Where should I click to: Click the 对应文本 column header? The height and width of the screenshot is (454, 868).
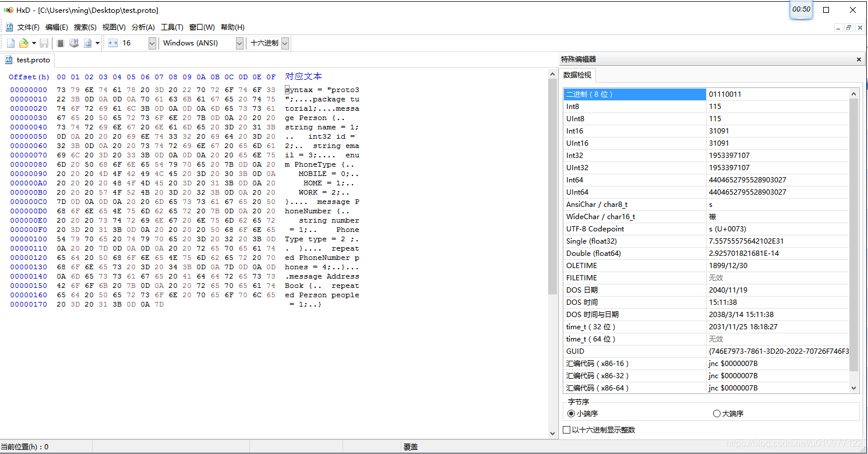[304, 76]
